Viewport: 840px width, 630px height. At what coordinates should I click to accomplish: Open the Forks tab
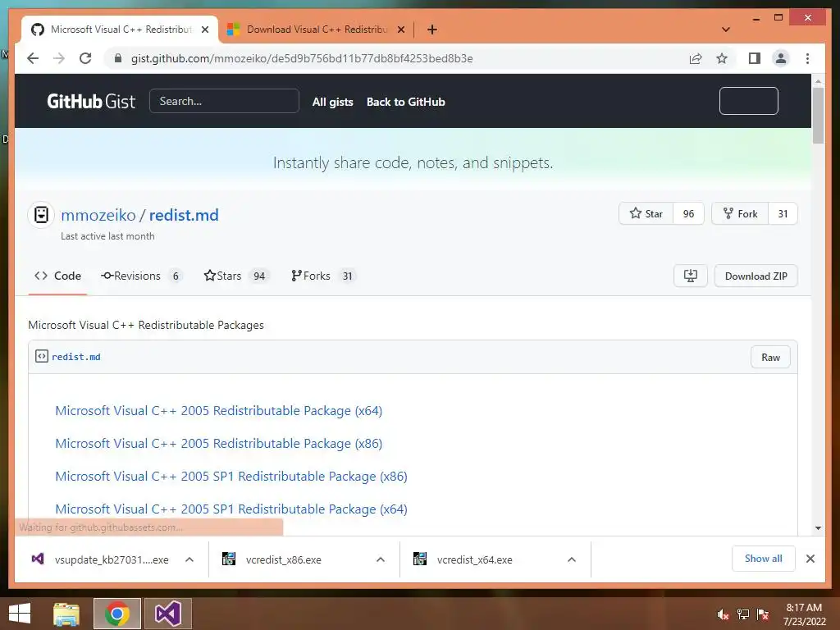click(323, 276)
